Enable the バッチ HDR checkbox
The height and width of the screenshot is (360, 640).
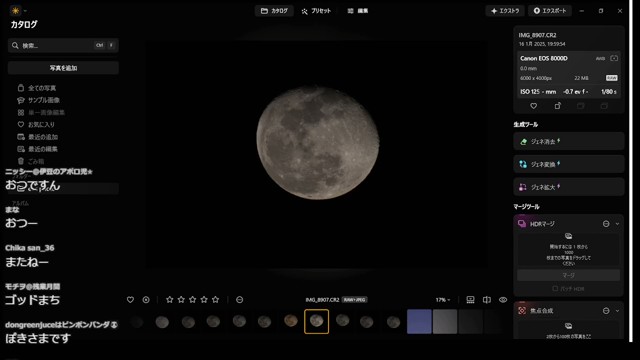point(555,289)
